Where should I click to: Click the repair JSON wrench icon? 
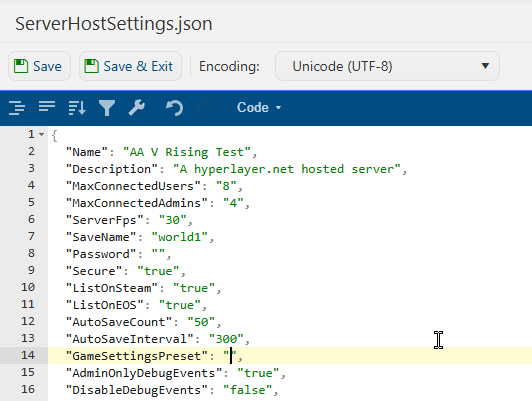coord(137,108)
